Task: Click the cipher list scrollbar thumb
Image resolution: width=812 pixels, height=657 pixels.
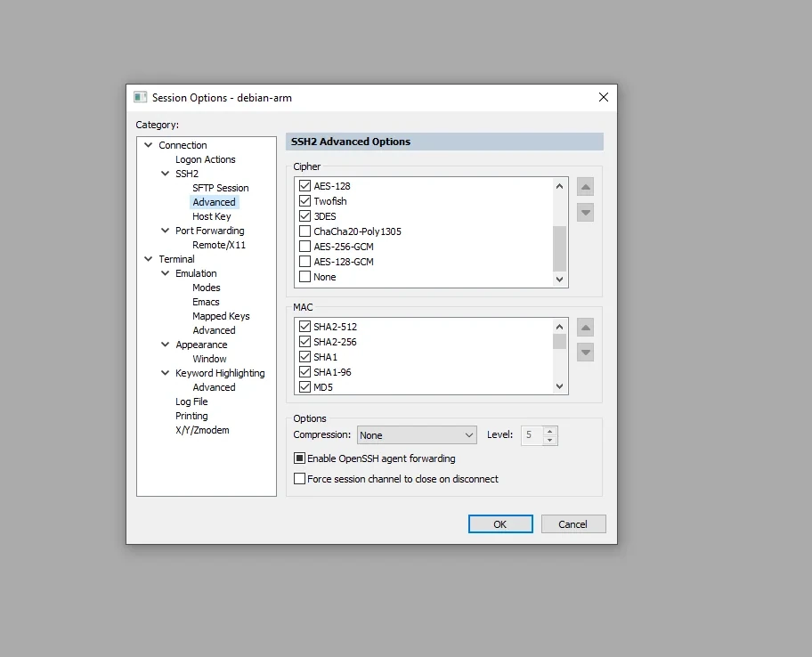Action: pos(559,248)
